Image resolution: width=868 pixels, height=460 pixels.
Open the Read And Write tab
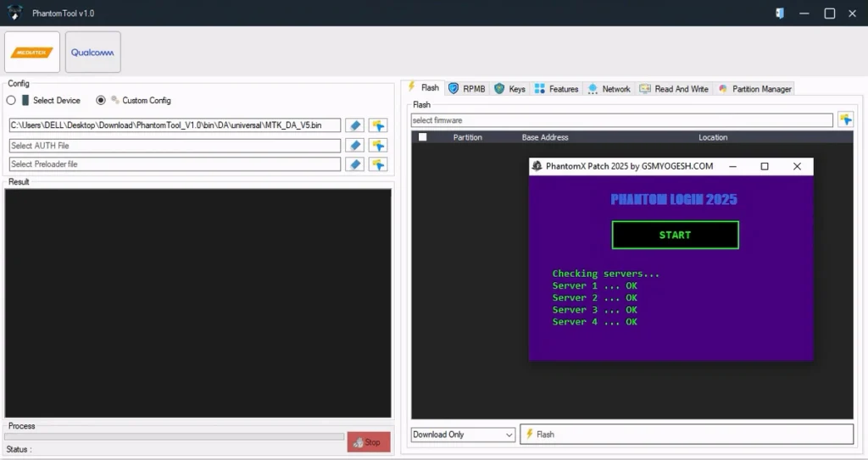click(674, 89)
